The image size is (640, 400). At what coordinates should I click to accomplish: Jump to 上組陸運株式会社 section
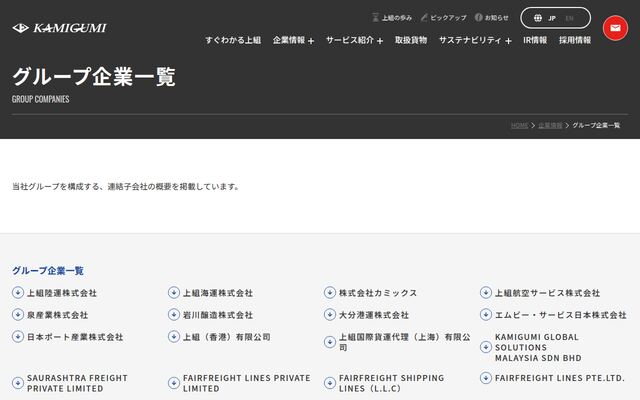(x=62, y=293)
